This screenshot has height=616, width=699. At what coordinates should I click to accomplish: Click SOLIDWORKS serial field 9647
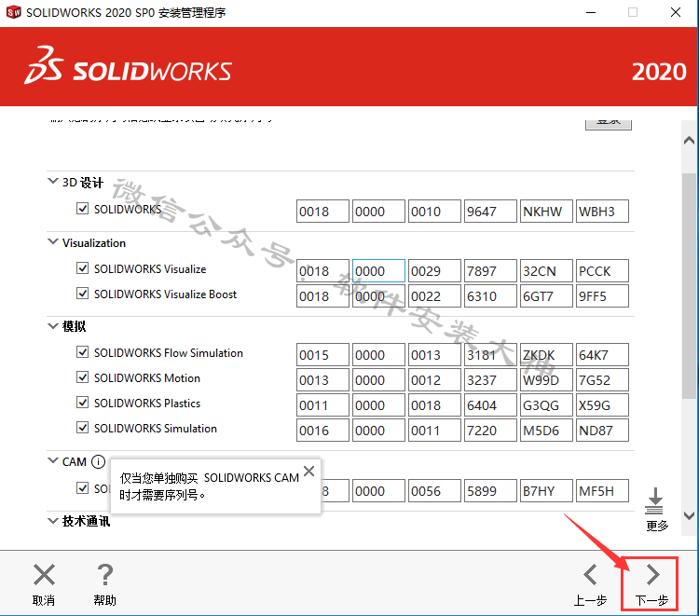click(490, 211)
